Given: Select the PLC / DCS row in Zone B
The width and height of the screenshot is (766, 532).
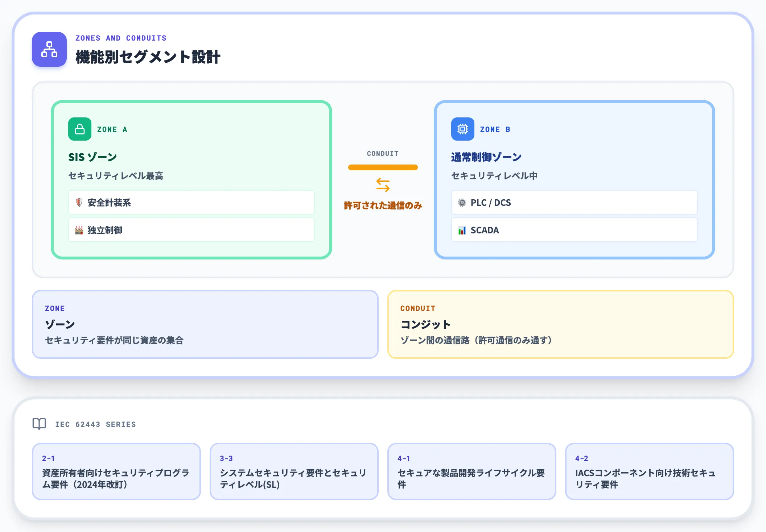Looking at the screenshot, I should click(x=574, y=202).
